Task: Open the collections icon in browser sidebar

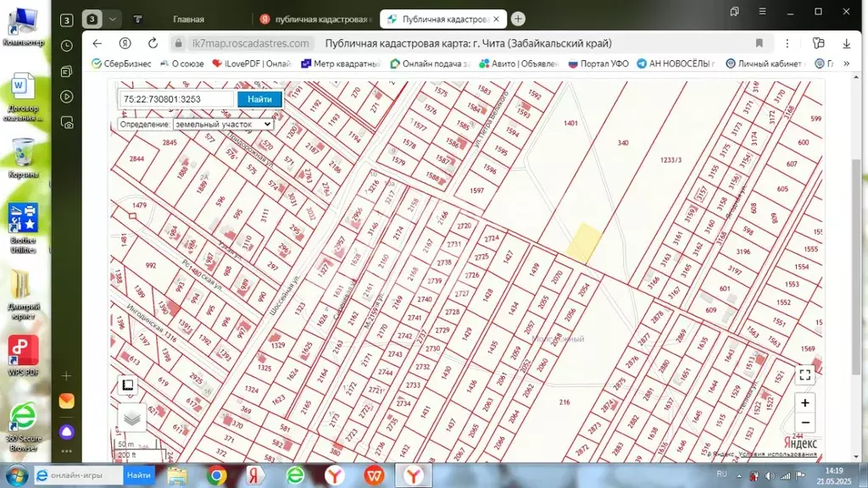Action: click(x=66, y=71)
